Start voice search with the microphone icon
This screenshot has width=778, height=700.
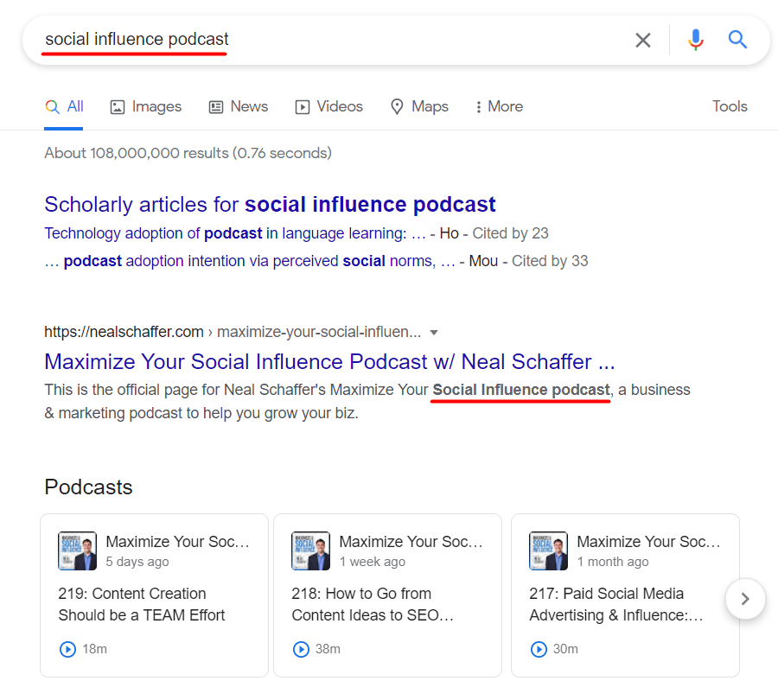pyautogui.click(x=696, y=40)
